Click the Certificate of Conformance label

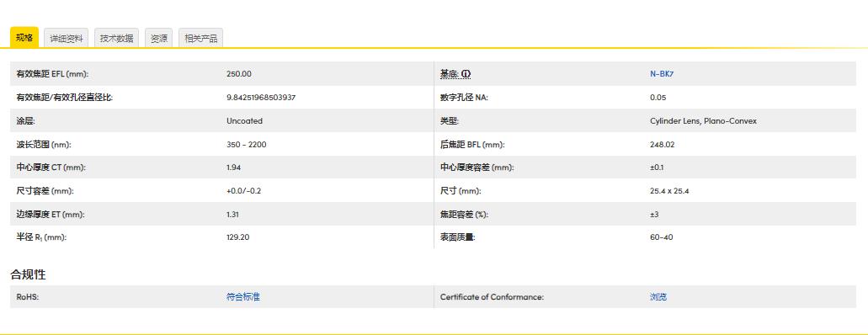point(492,297)
